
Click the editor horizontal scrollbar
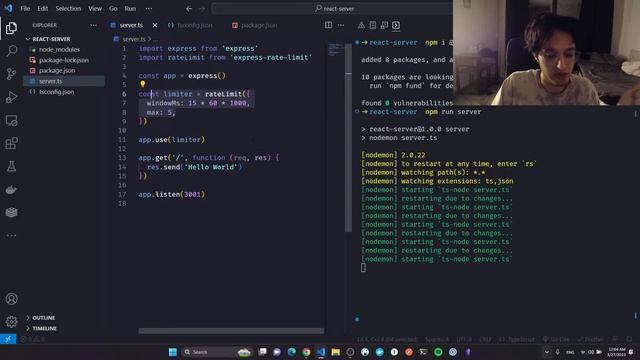(x=231, y=331)
